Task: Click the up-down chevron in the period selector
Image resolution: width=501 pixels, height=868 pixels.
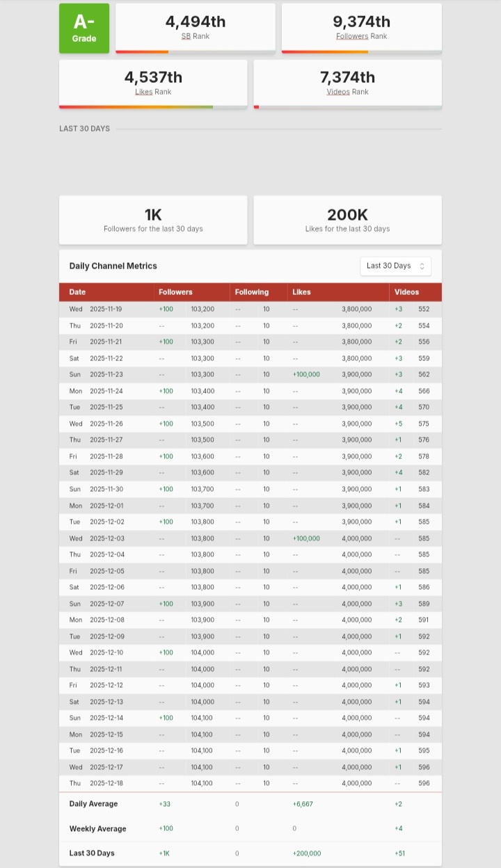Action: [422, 266]
